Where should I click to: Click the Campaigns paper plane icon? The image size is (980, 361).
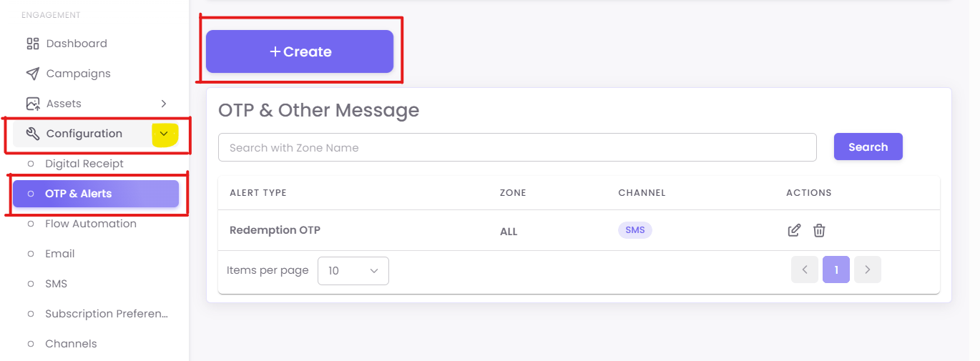(x=32, y=74)
